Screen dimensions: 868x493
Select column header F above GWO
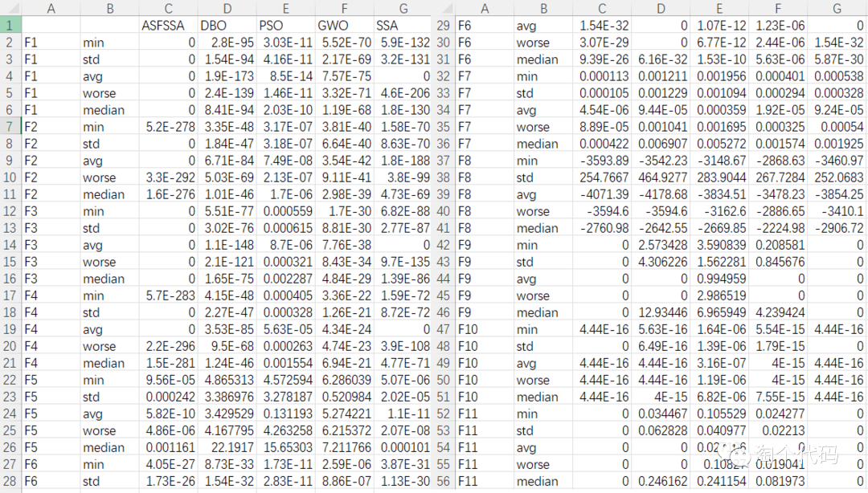[344, 8]
